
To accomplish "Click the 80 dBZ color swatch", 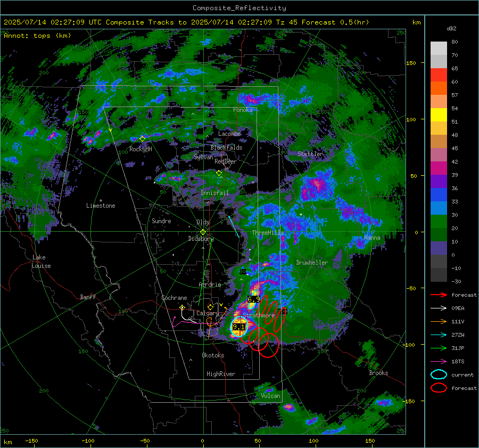I will coord(439,48).
